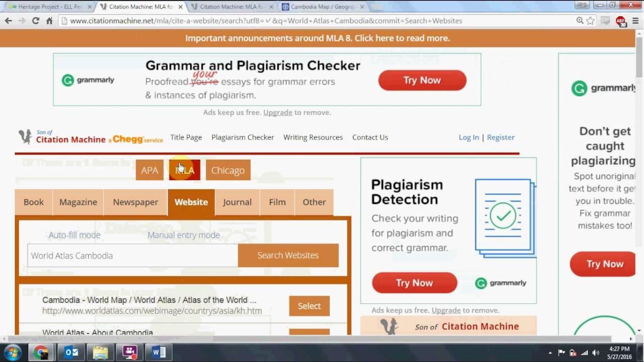
Task: Click the Grammarly logo in the Plagiarism Detection ad
Action: click(x=500, y=283)
